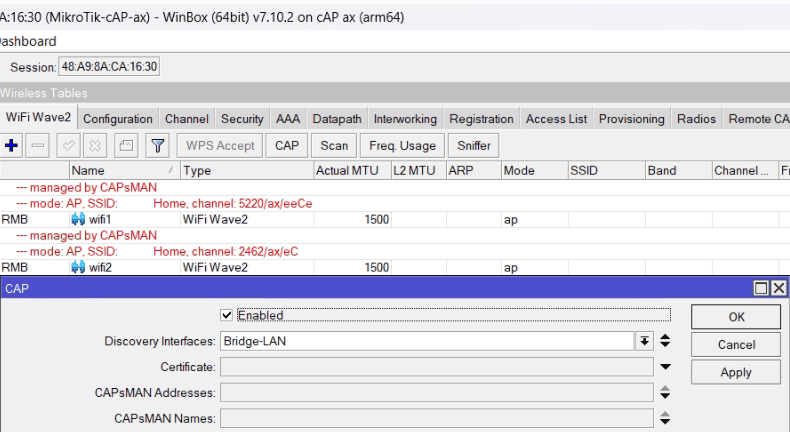Uncheck the Enabled checkbox in CAP dialog
The image size is (790, 432).
coord(227,316)
